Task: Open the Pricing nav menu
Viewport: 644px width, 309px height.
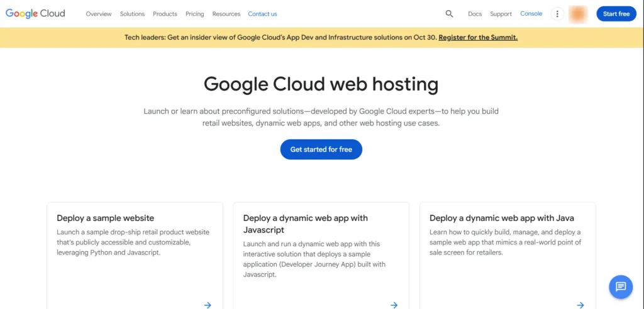Action: point(195,14)
